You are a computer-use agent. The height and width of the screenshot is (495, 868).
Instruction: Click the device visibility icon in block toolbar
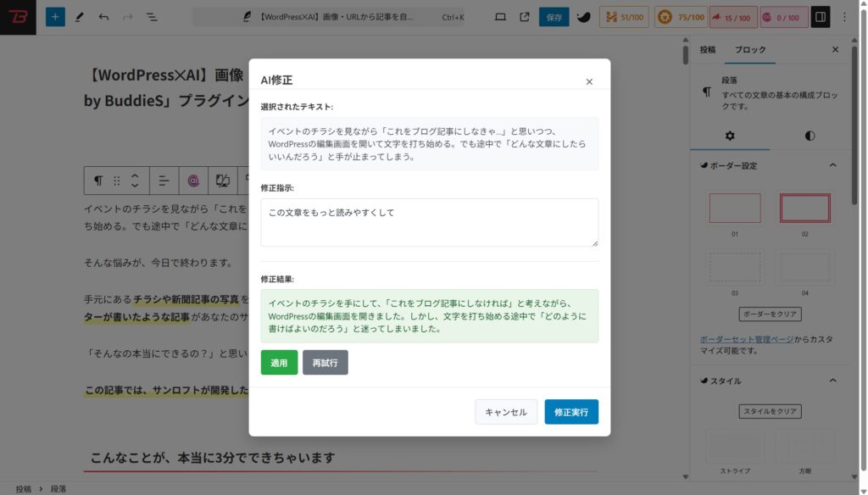tap(223, 181)
